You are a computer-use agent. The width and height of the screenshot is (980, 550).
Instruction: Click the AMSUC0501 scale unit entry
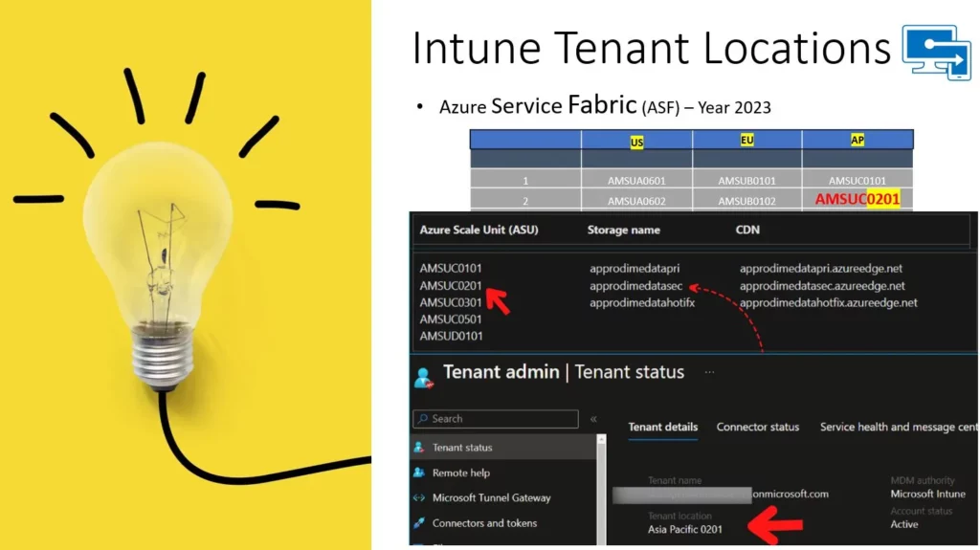click(x=451, y=319)
